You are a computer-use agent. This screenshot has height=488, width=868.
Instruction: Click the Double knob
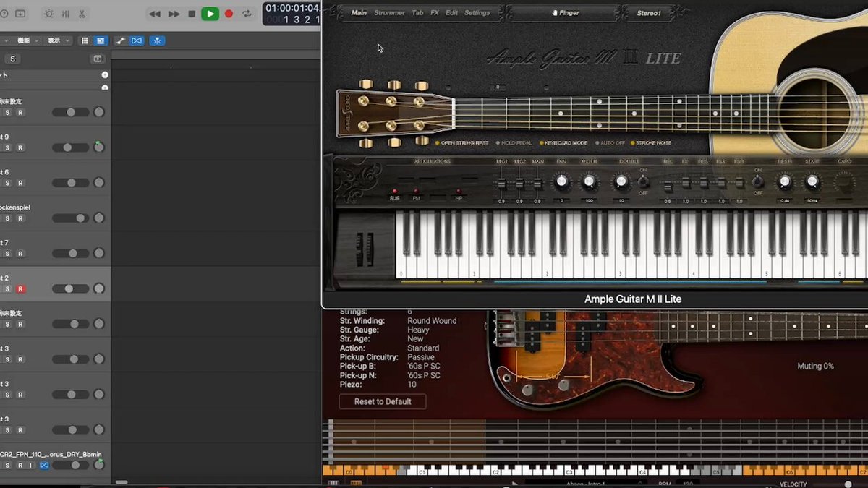tap(621, 182)
